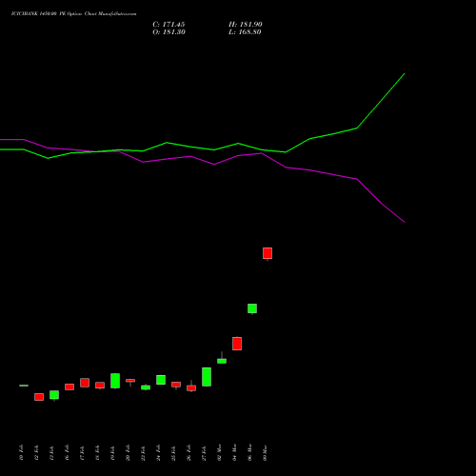Select the high value H: 181.90
The height and width of the screenshot is (476, 476).
pyautogui.click(x=245, y=25)
